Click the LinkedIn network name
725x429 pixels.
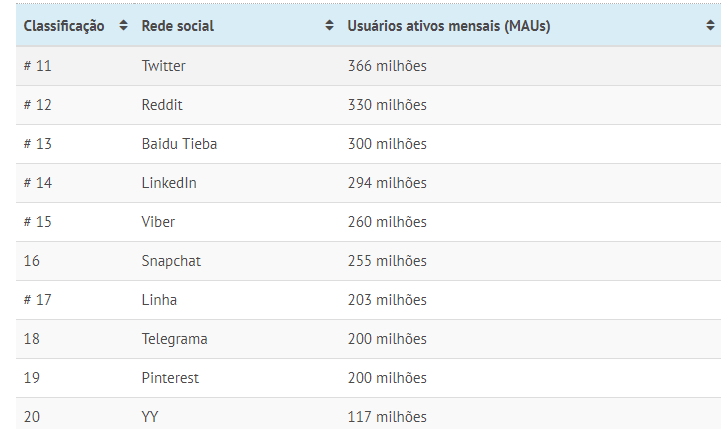tap(169, 183)
